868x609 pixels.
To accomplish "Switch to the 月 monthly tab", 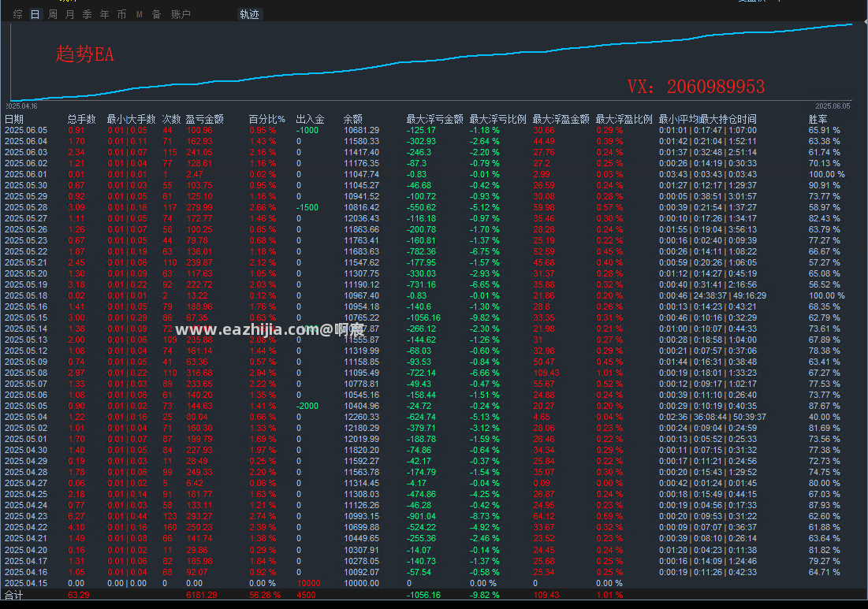I will [x=69, y=14].
